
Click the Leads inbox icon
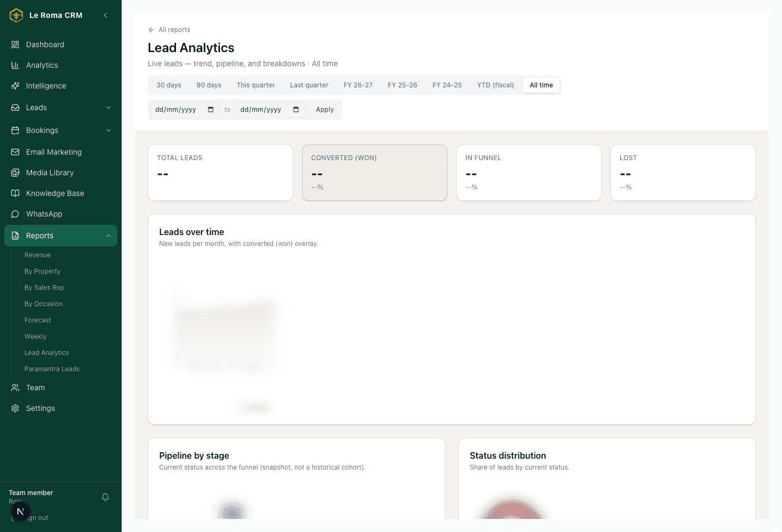(15, 107)
